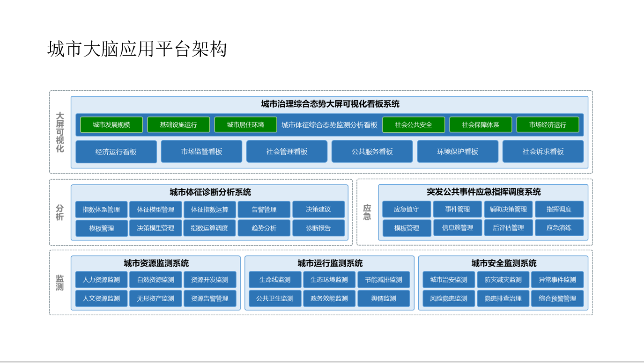Screen dimensions: 644x363
Task: Click the 城市治安监测 box
Action: click(x=449, y=280)
